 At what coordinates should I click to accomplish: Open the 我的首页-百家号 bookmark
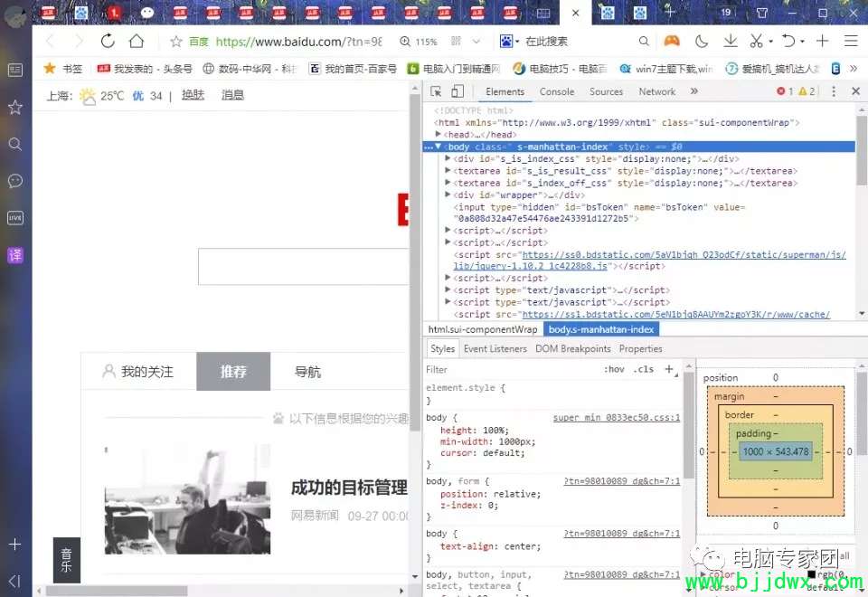coord(354,69)
